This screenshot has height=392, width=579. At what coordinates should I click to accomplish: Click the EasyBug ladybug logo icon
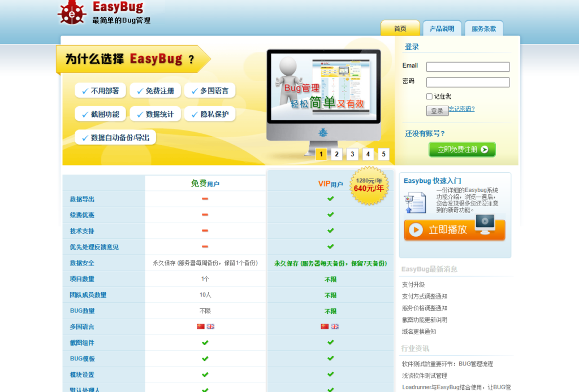coord(72,12)
